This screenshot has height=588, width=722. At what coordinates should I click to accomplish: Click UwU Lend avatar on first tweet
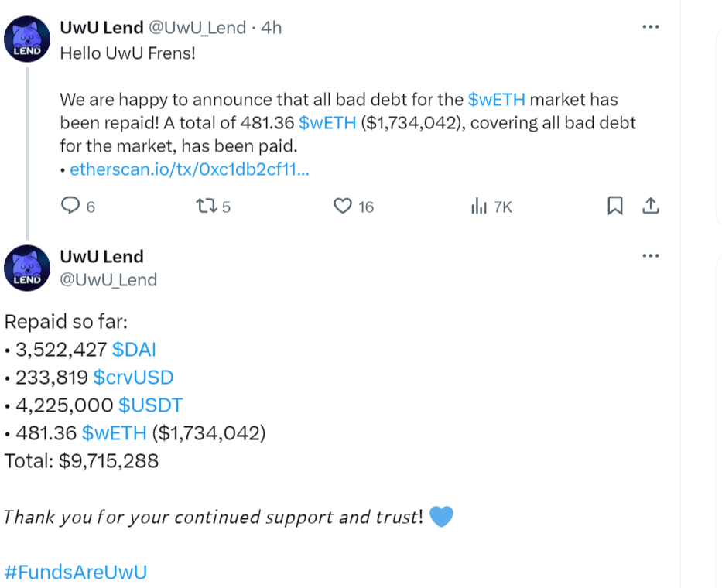[x=27, y=39]
